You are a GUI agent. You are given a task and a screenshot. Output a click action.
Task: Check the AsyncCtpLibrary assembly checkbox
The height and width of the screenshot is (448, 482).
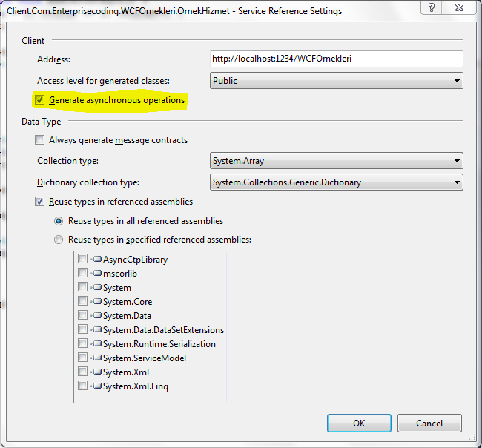(x=83, y=259)
